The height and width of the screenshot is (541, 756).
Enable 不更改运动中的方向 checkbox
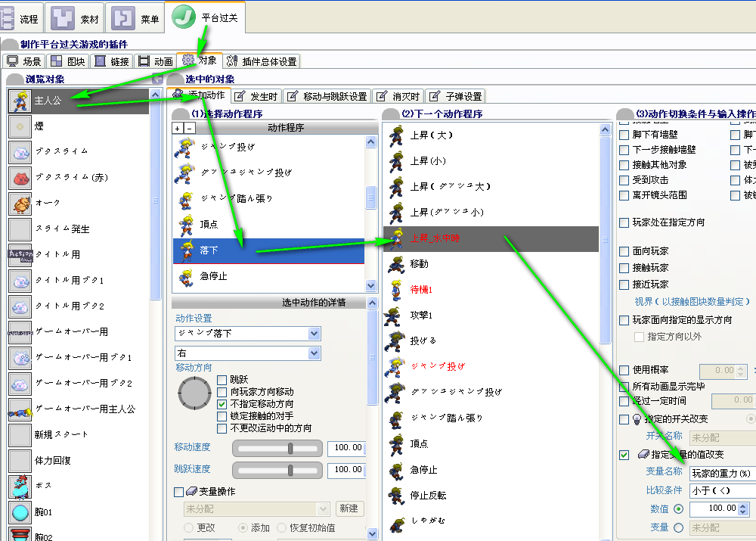coord(222,428)
